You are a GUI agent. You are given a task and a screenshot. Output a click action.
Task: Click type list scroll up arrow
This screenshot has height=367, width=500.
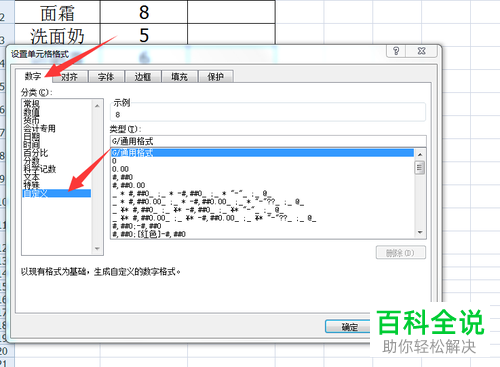click(420, 154)
